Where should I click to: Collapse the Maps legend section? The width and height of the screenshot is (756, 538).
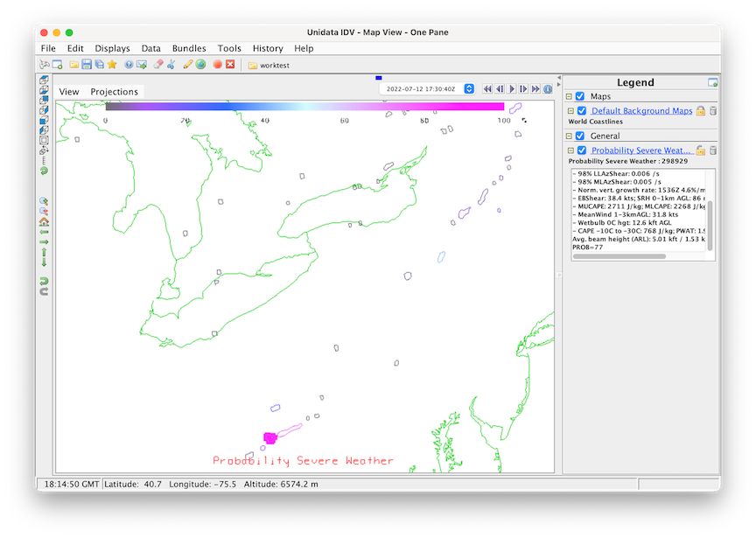569,96
